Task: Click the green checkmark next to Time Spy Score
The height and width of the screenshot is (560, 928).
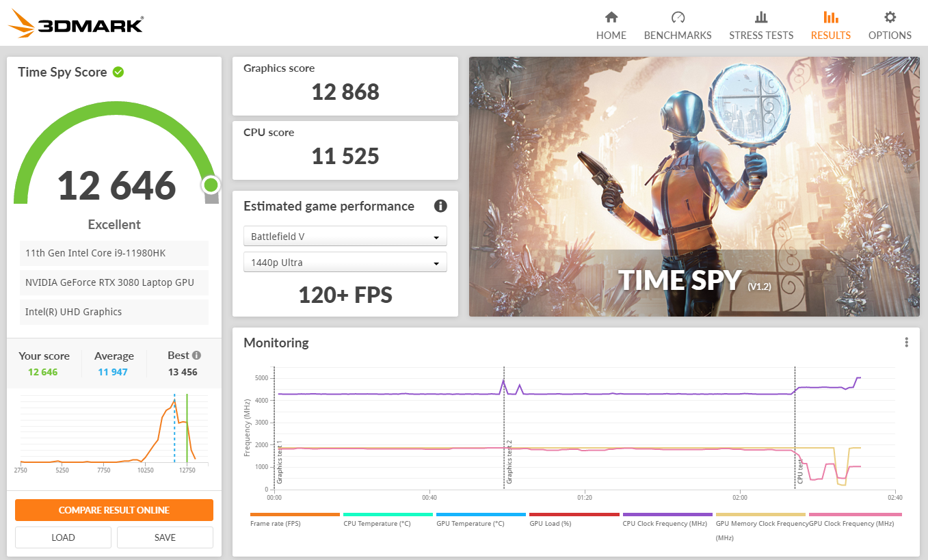Action: 118,72
